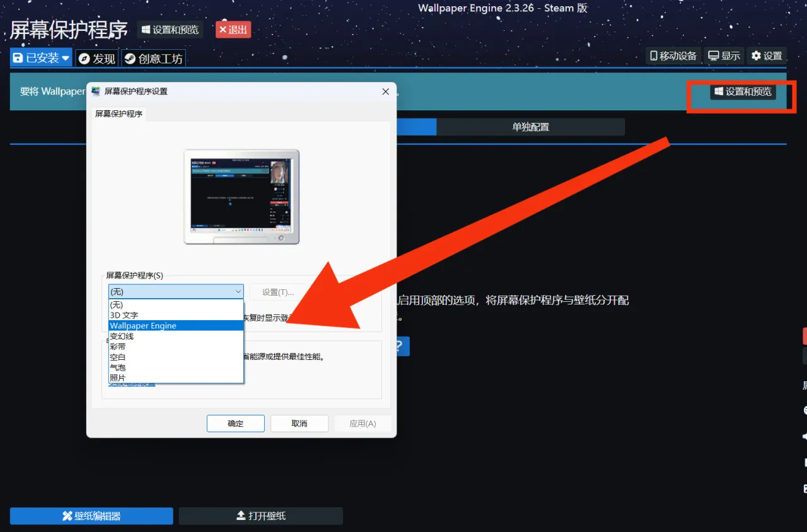Choose (无) from the open dropdown list
Screen dimensions: 807x532
pyautogui.click(x=176, y=304)
